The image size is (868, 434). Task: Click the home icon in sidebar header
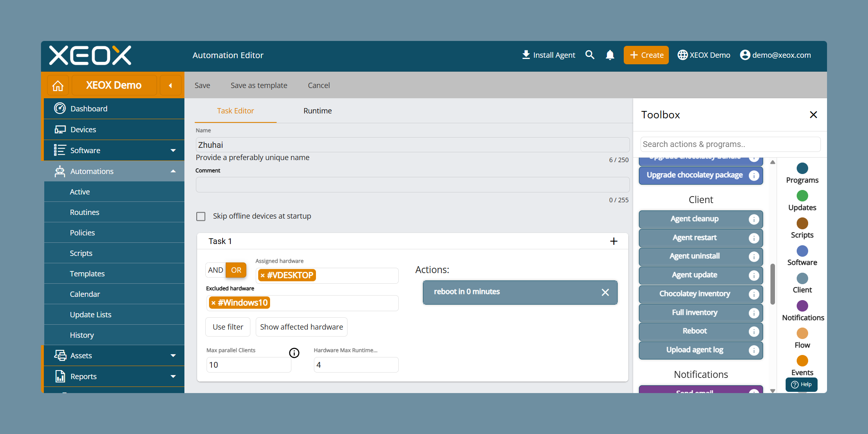[58, 86]
